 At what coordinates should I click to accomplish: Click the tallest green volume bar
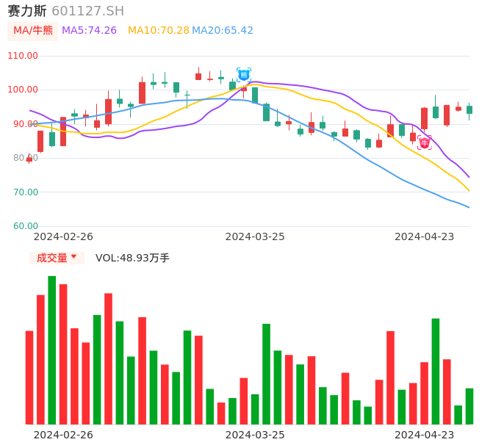coord(52,350)
